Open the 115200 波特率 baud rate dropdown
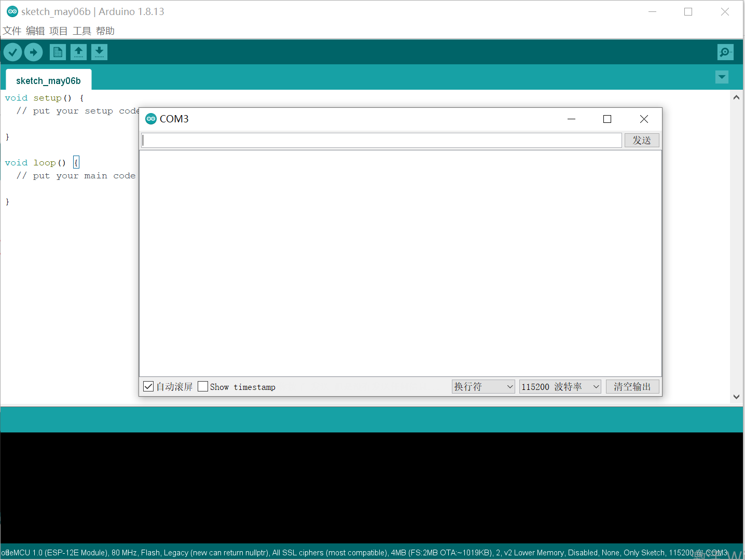 pos(560,387)
